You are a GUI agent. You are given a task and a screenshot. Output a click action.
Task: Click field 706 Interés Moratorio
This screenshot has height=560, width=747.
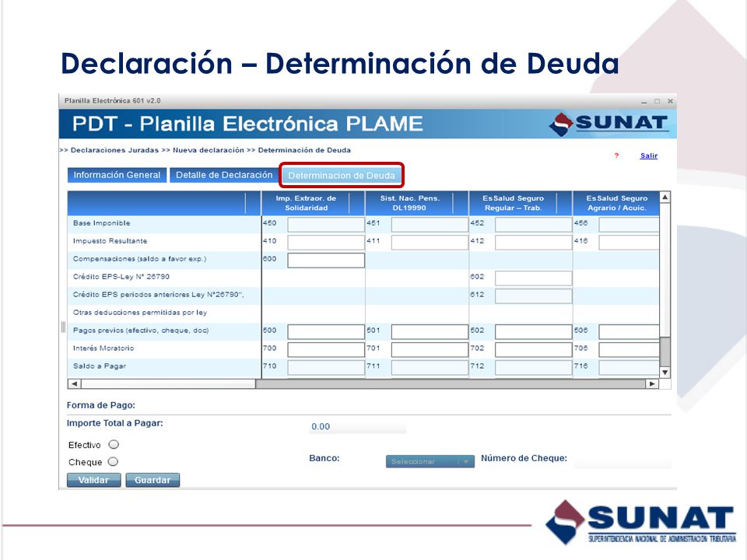(629, 349)
